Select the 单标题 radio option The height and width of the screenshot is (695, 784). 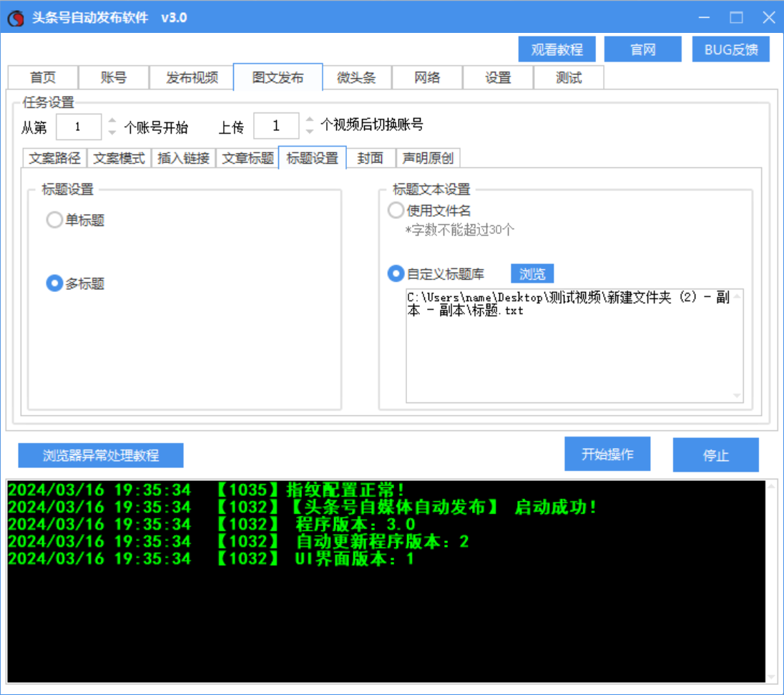tap(76, 220)
